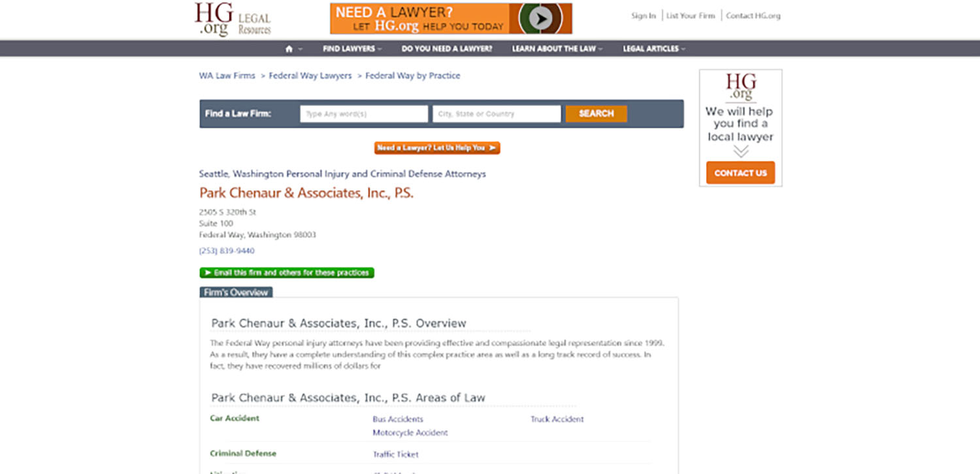The height and width of the screenshot is (474, 980).
Task: Open the List Your Firm link
Action: tap(691, 16)
